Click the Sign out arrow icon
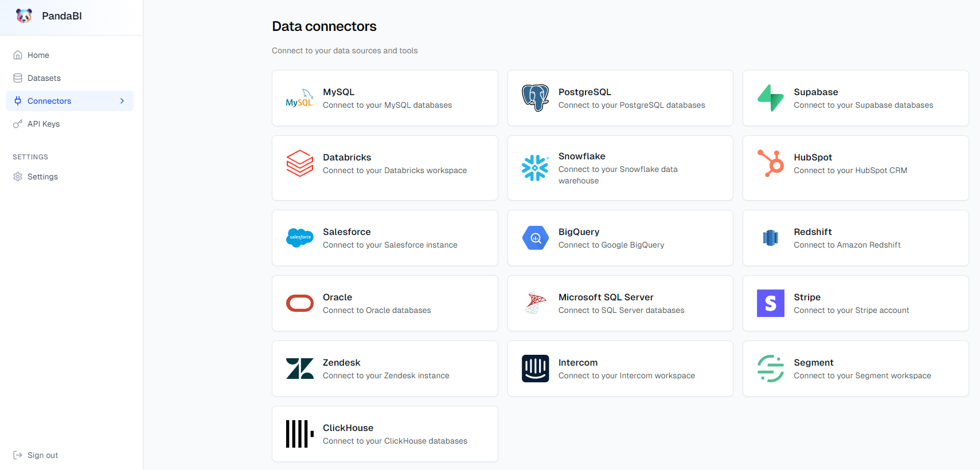Viewport: 980px width, 470px height. pyautogui.click(x=18, y=455)
